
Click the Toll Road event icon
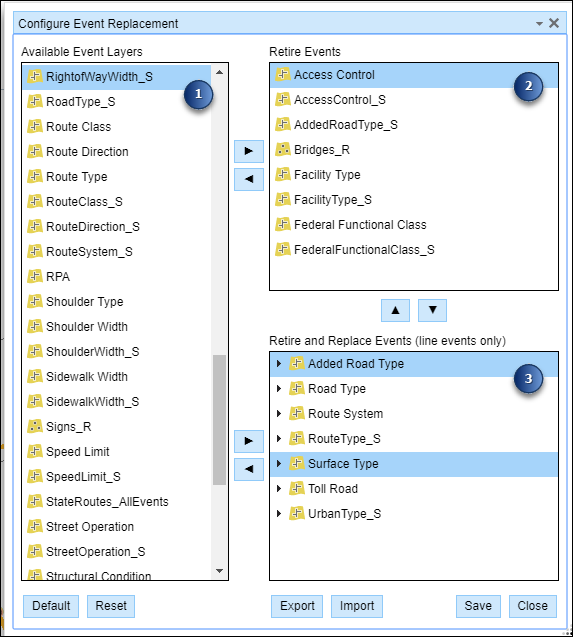(x=297, y=488)
